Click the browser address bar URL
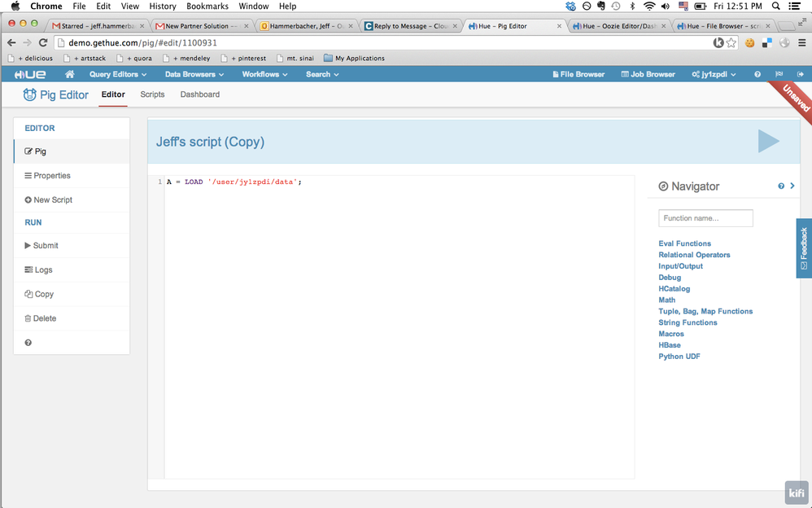 [142, 43]
